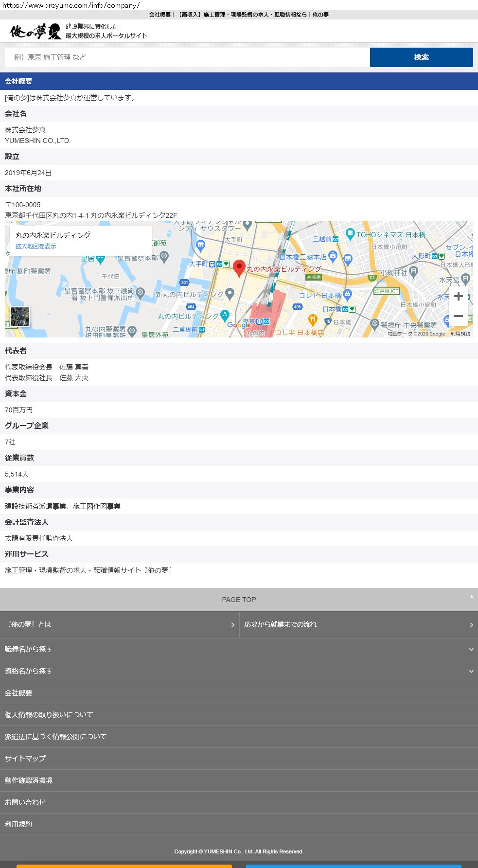Open 個人情報の取り扱いについて link
This screenshot has height=868, width=478.
pos(49,715)
